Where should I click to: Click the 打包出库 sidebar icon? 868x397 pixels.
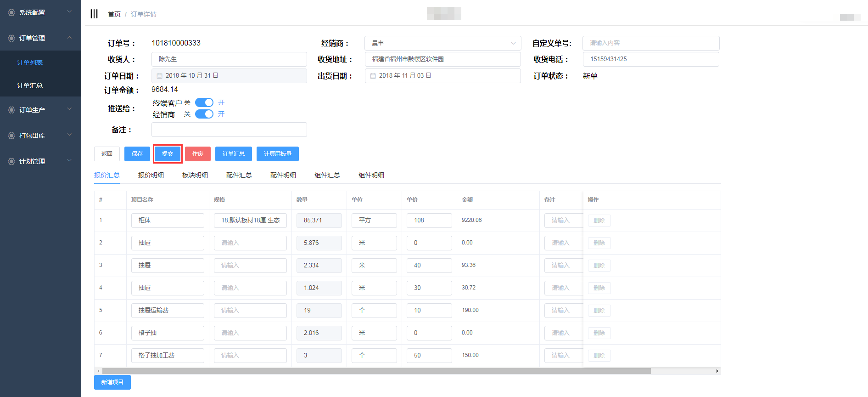click(11, 136)
